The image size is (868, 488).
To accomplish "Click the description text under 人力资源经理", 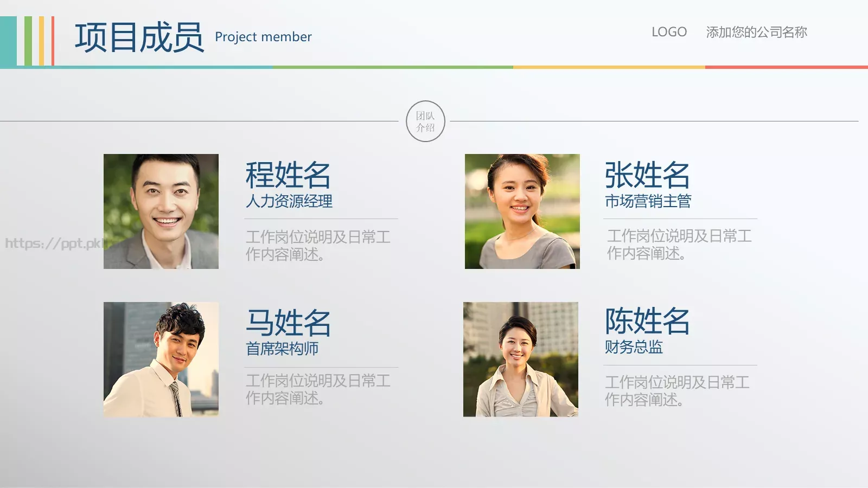I will click(318, 246).
